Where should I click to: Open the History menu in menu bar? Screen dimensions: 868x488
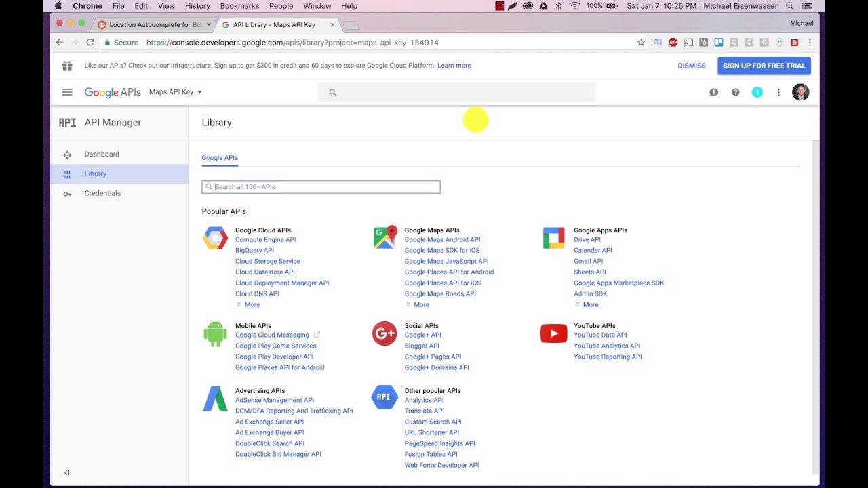(197, 6)
